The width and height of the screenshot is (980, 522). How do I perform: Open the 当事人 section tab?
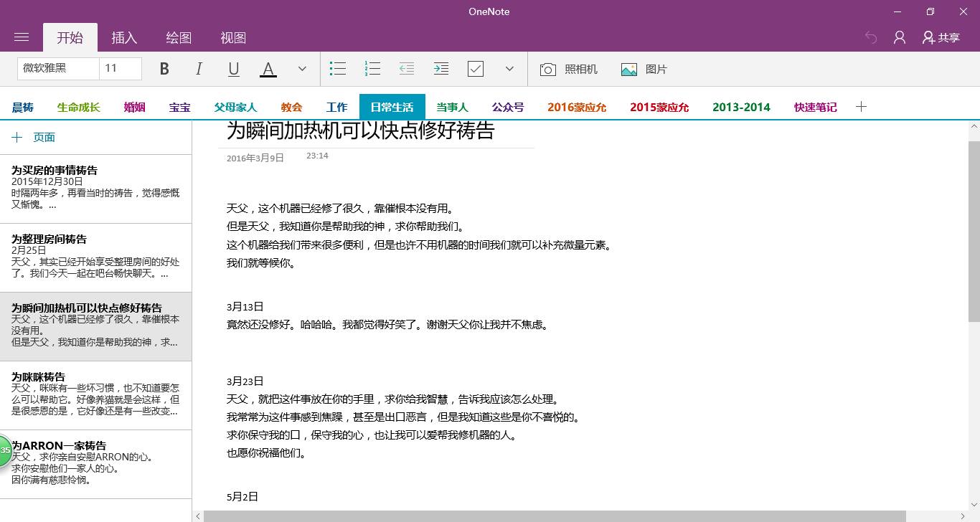coord(452,107)
